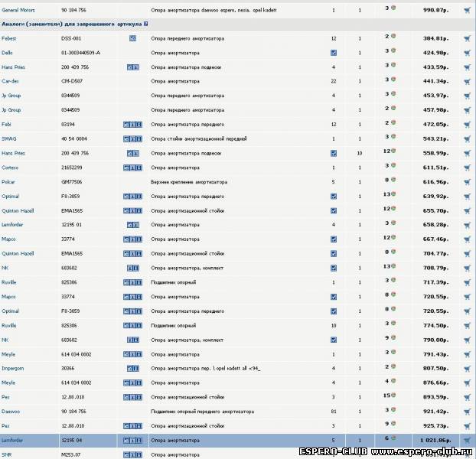This screenshot has height=459, width=476.
Task: Select article number 30366
Action: (67, 368)
